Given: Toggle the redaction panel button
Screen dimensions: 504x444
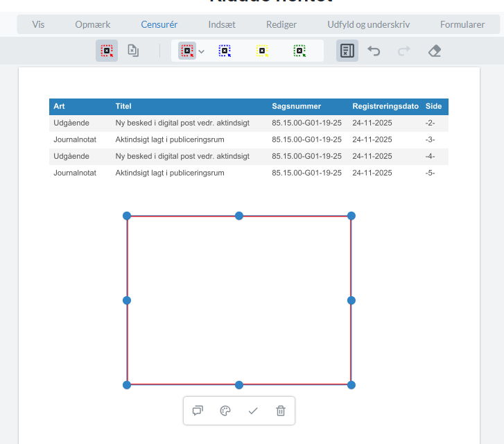Looking at the screenshot, I should (347, 51).
